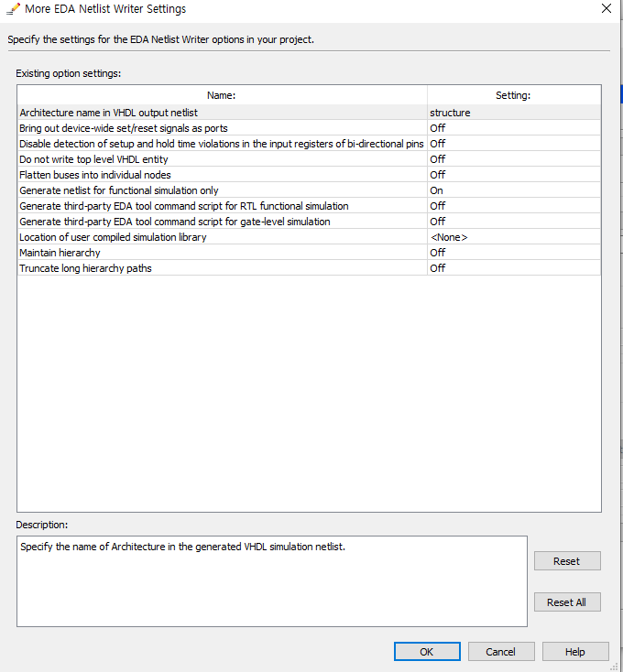
Task: Click the <None> simulation library setting
Action: point(449,237)
